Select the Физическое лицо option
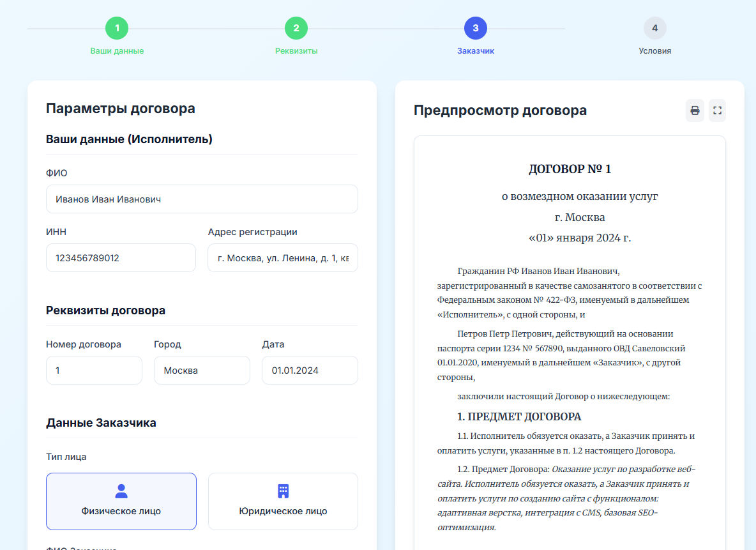Screen dimensions: 756x550 (x=121, y=501)
